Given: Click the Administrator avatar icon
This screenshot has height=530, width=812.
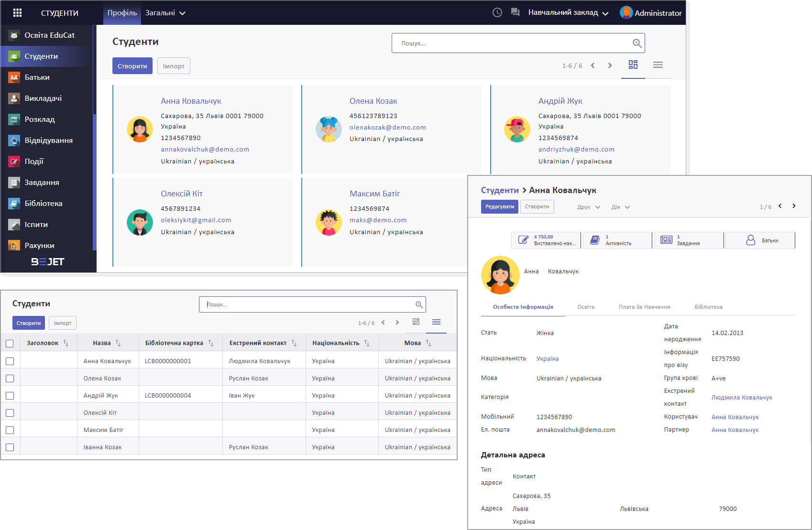Looking at the screenshot, I should click(x=626, y=12).
